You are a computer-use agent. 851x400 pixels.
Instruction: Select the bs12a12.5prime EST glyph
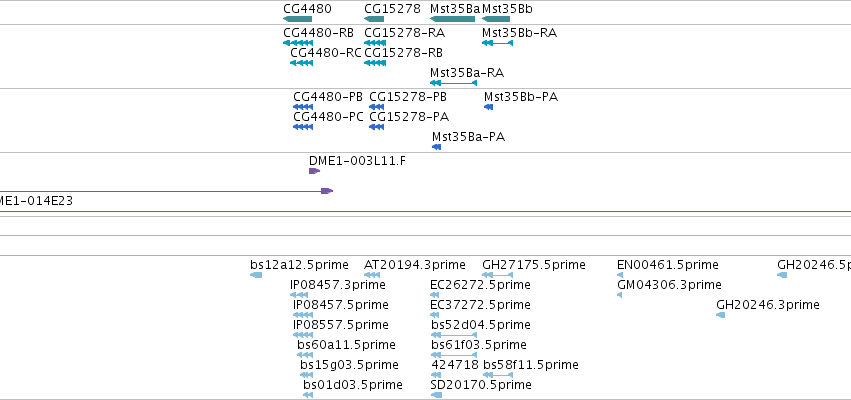(x=256, y=275)
